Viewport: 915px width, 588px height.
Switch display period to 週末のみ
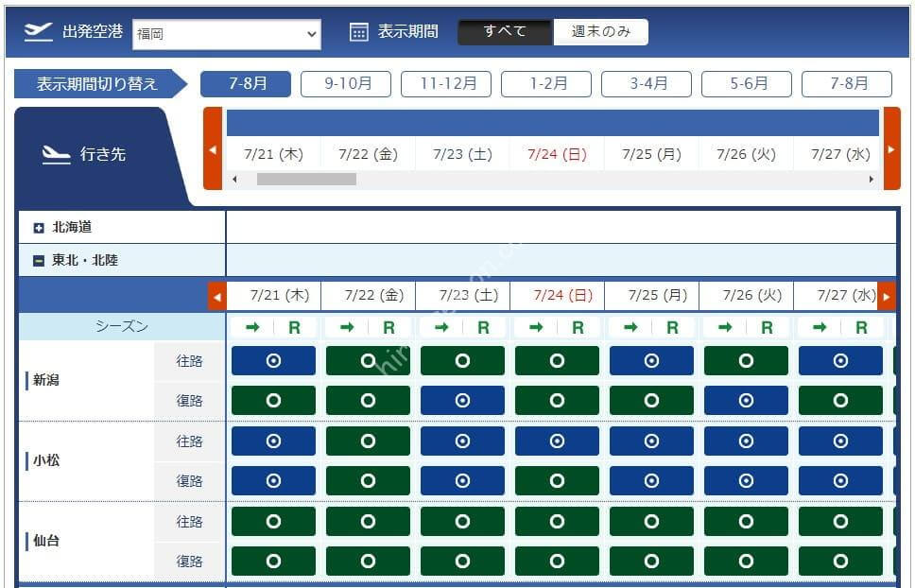(600, 31)
